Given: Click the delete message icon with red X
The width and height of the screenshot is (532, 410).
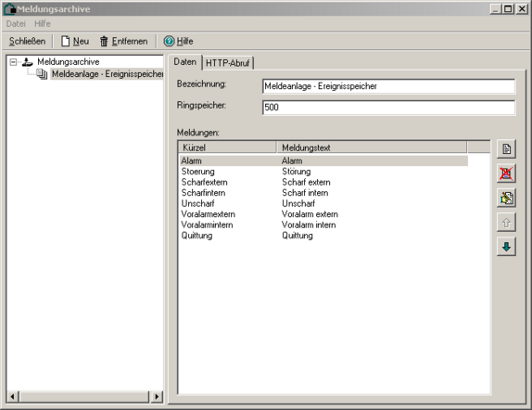Looking at the screenshot, I should point(506,173).
